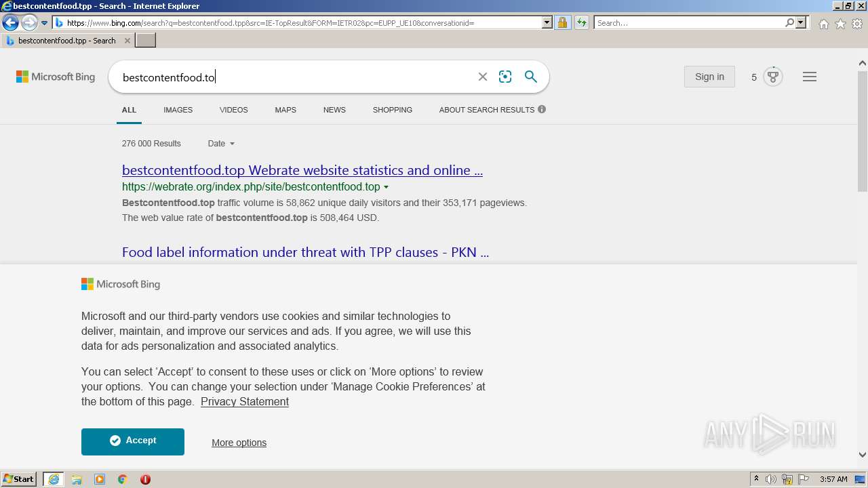Open More options for cookies
The height and width of the screenshot is (488, 868).
click(239, 443)
